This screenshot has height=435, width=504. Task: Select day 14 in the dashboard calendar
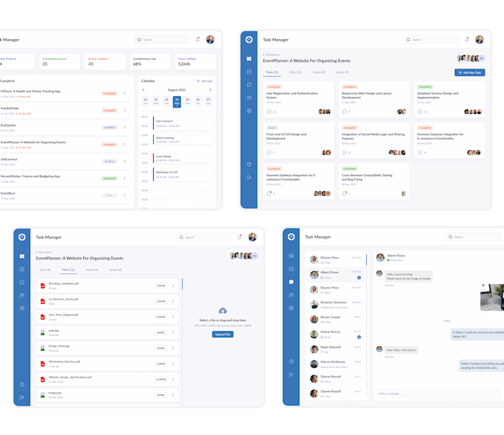(x=177, y=101)
